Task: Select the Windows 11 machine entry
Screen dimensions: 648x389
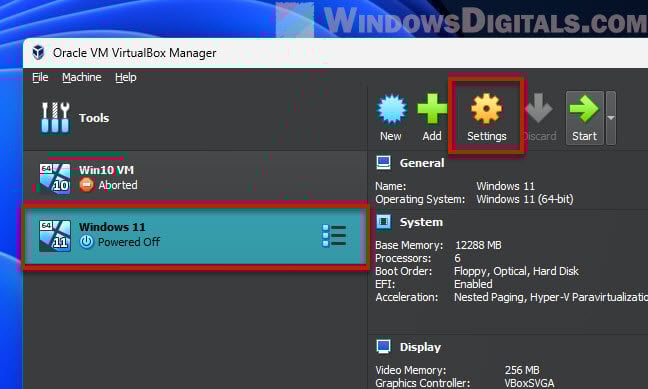Action: point(195,236)
